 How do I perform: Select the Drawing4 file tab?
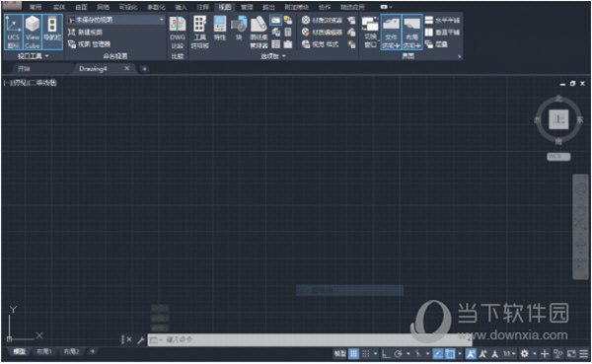pyautogui.click(x=93, y=69)
